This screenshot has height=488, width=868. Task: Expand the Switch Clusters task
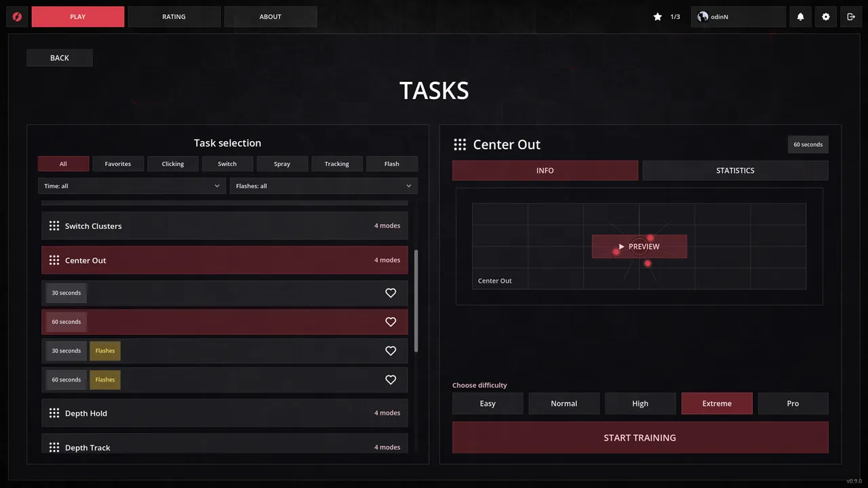[x=224, y=226]
